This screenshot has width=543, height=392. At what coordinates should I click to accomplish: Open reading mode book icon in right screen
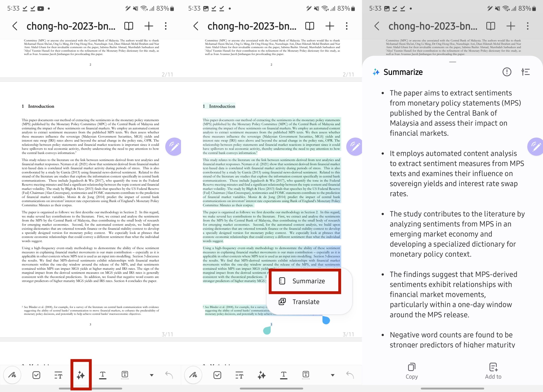click(x=491, y=26)
